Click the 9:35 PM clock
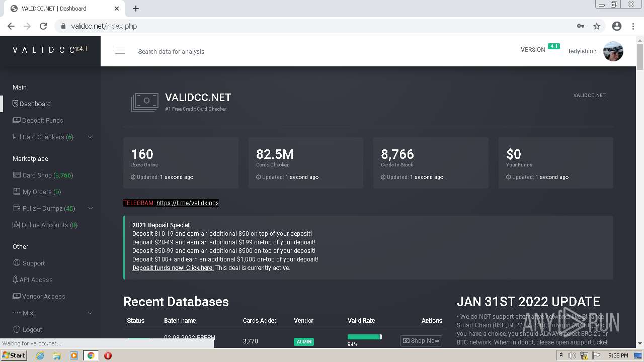Image resolution: width=644 pixels, height=362 pixels. pyautogui.click(x=618, y=355)
